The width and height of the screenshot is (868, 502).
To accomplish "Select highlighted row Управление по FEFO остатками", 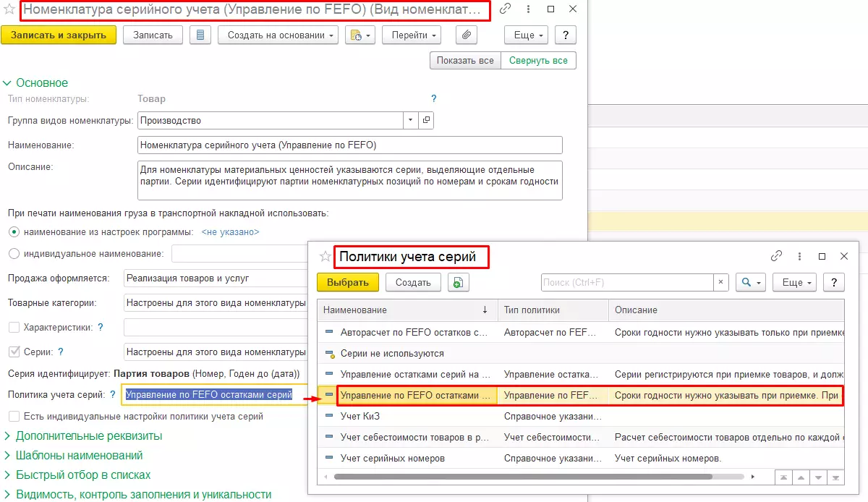I will (x=581, y=396).
